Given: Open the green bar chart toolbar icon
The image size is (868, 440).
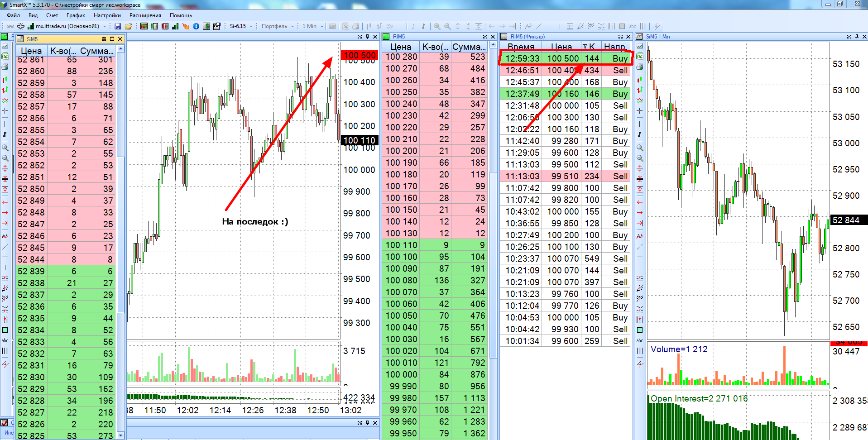Looking at the screenshot, I should (175, 26).
